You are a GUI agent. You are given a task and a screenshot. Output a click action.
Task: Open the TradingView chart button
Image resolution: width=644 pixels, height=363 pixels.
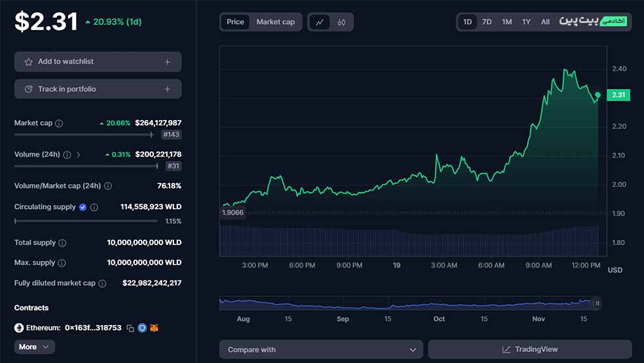click(x=529, y=349)
